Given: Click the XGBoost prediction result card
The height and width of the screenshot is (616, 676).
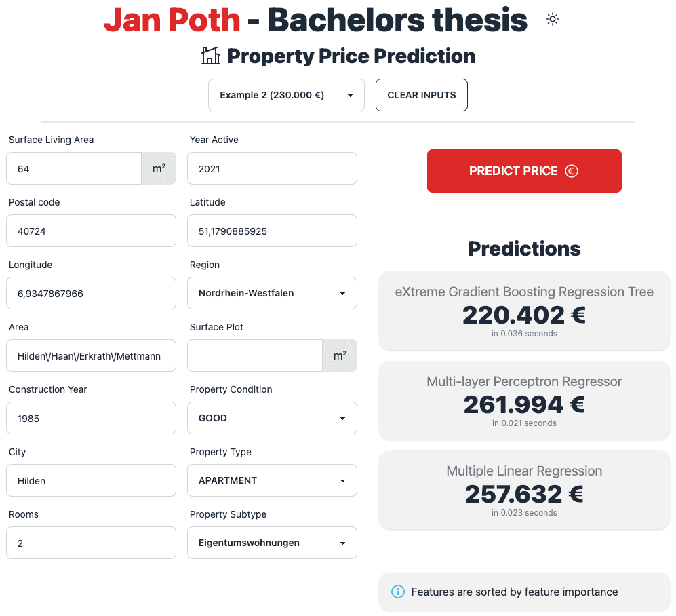Looking at the screenshot, I should click(x=524, y=311).
